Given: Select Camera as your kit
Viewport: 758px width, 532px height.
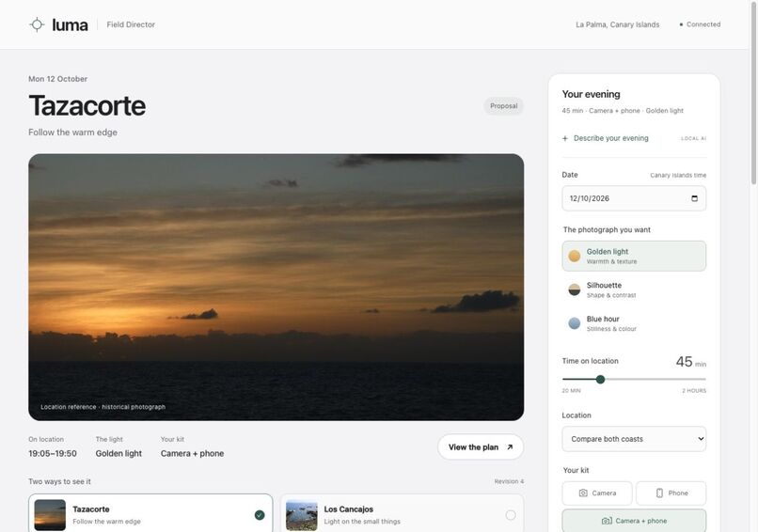Looking at the screenshot, I should (597, 493).
